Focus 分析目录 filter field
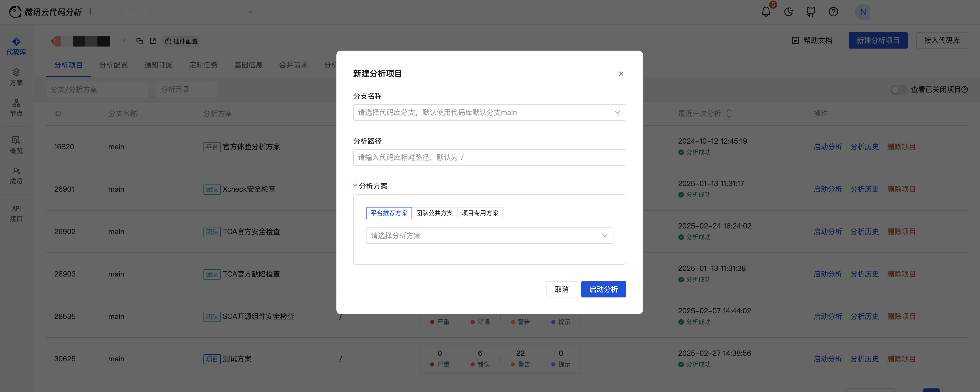The image size is (980, 392). (x=187, y=90)
